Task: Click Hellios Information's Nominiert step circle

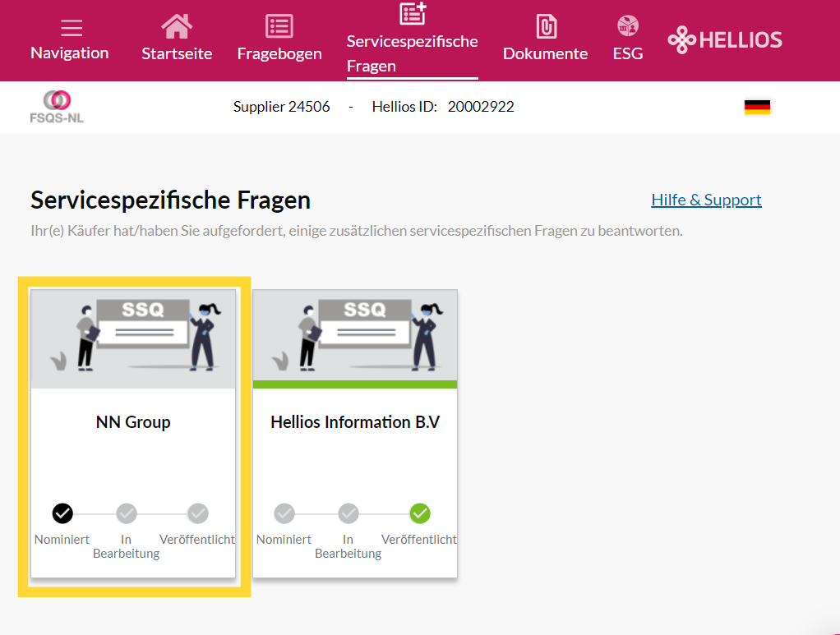Action: coord(284,513)
